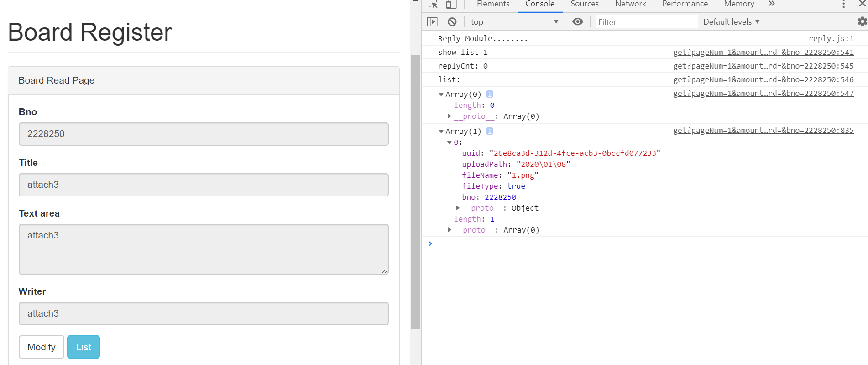Expand __proto__ under Array(0) length
Image resolution: width=868 pixels, height=365 pixels.
[x=450, y=116]
